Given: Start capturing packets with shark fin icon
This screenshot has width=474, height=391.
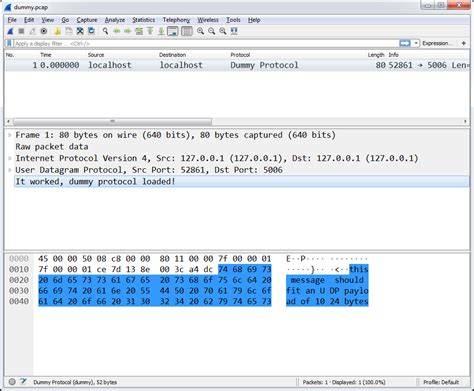Looking at the screenshot, I should tap(10, 31).
